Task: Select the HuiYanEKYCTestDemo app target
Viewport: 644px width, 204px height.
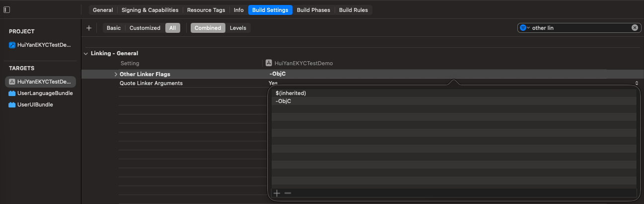Action: 40,82
